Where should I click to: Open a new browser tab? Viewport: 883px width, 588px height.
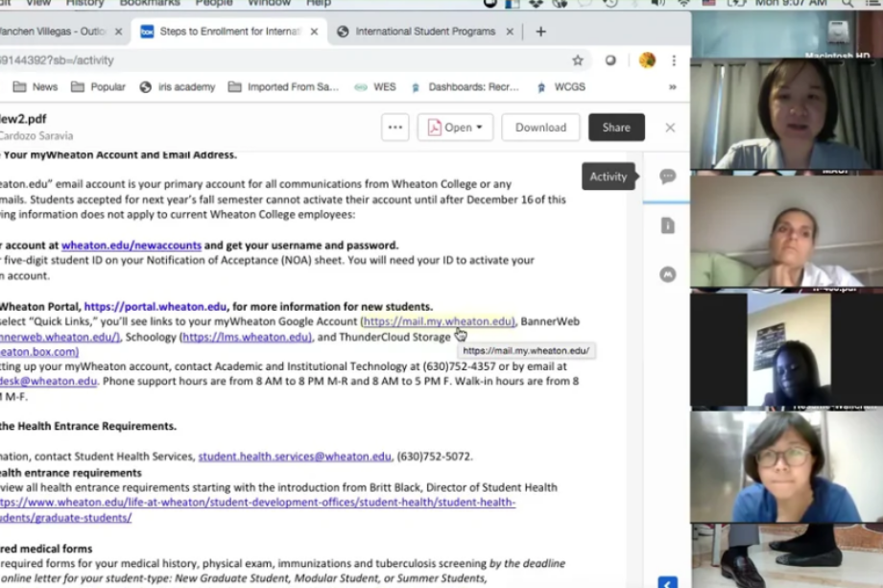point(540,32)
